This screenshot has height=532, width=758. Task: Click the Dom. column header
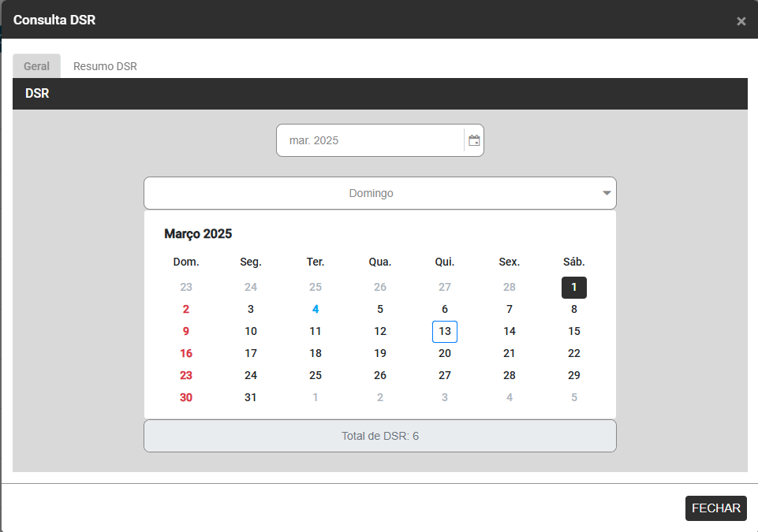(x=186, y=262)
